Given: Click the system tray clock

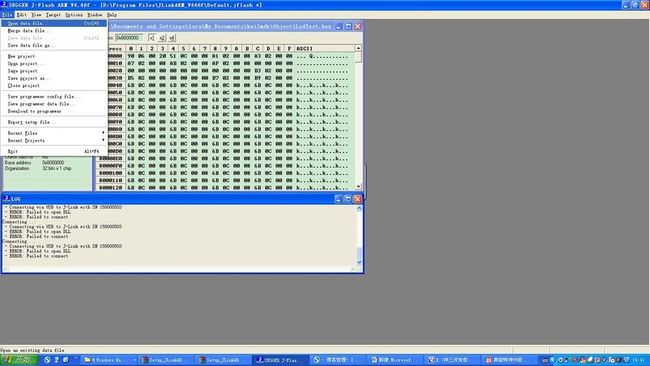Looking at the screenshot, I should (638, 360).
